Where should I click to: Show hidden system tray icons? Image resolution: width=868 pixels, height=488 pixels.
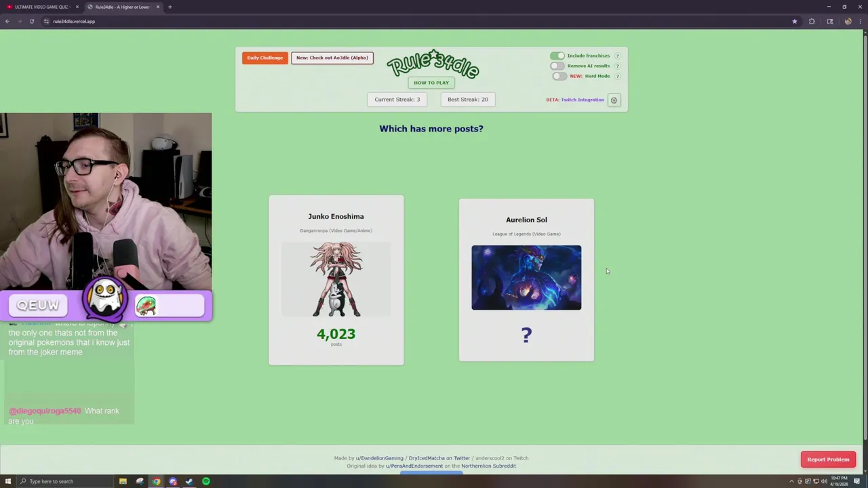tap(791, 481)
